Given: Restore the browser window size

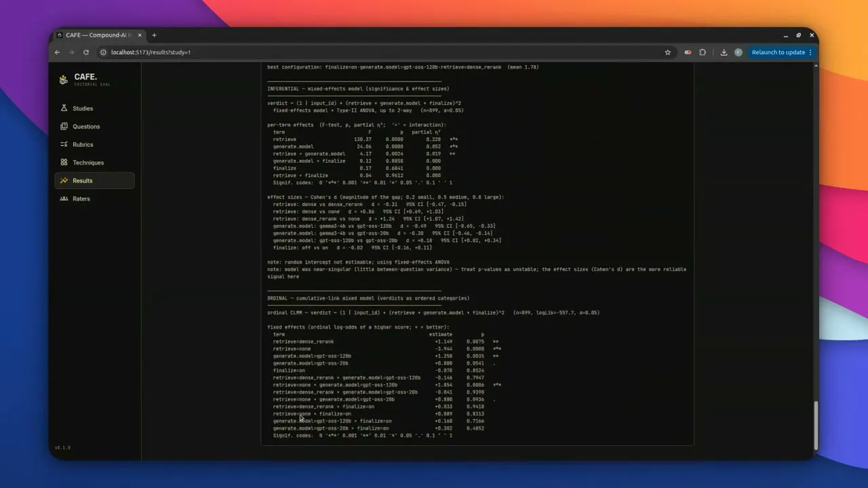Looking at the screenshot, I should coord(799,35).
